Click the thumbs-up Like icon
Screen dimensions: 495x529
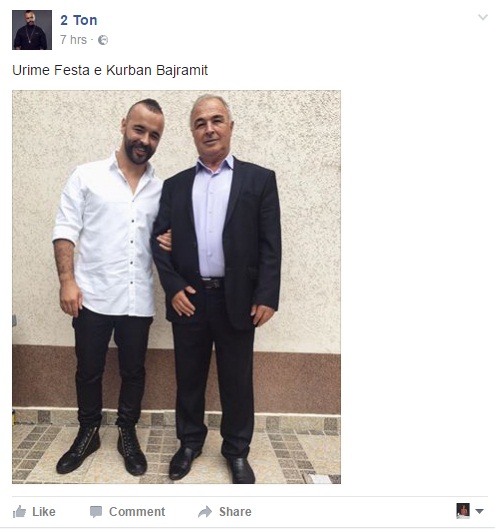[19, 511]
